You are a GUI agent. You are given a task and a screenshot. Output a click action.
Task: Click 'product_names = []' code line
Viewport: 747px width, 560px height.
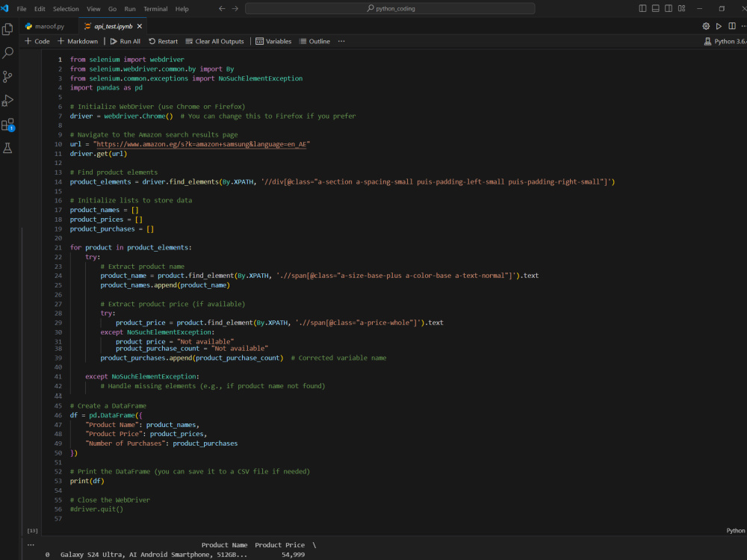click(x=105, y=210)
